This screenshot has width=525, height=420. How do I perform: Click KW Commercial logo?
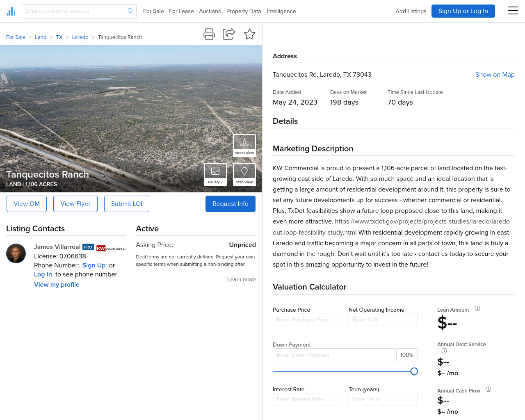click(111, 248)
